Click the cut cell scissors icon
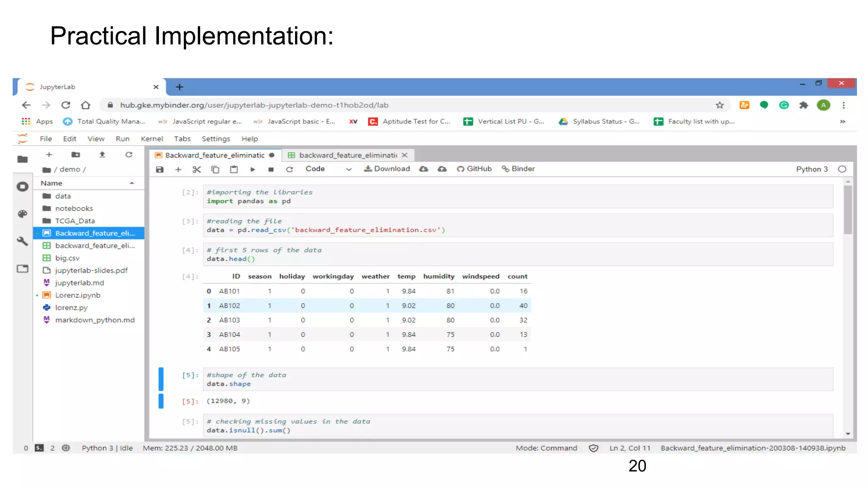This screenshot has width=868, height=488. (x=197, y=169)
